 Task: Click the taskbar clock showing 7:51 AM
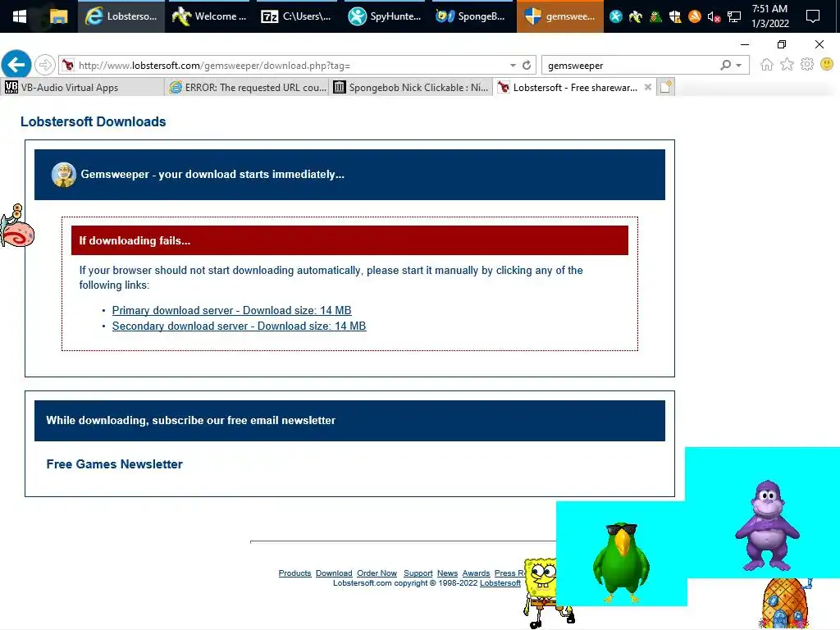pyautogui.click(x=769, y=16)
